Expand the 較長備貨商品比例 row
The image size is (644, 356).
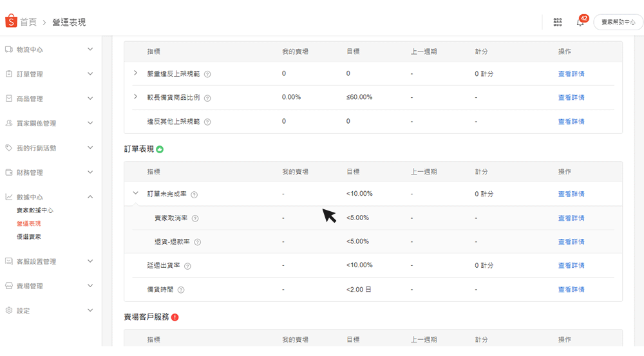point(135,97)
